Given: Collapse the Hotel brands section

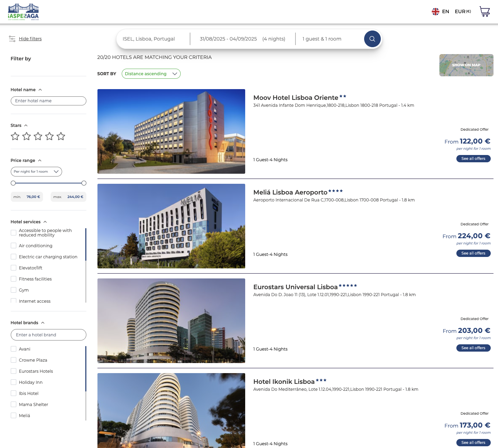Looking at the screenshot, I should coord(43,323).
